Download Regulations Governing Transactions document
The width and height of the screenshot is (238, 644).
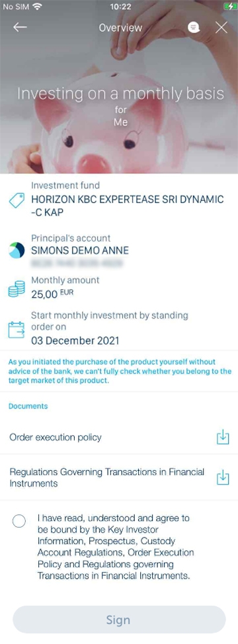pyautogui.click(x=222, y=477)
